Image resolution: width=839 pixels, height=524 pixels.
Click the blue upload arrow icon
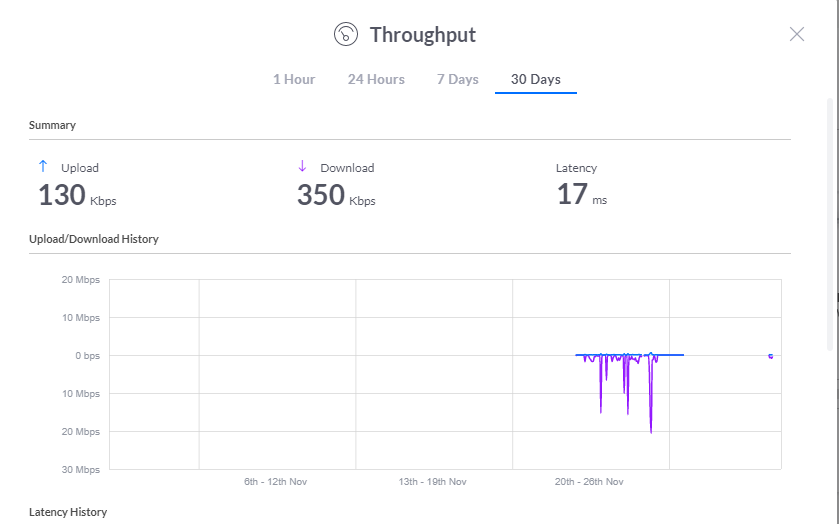pyautogui.click(x=43, y=166)
